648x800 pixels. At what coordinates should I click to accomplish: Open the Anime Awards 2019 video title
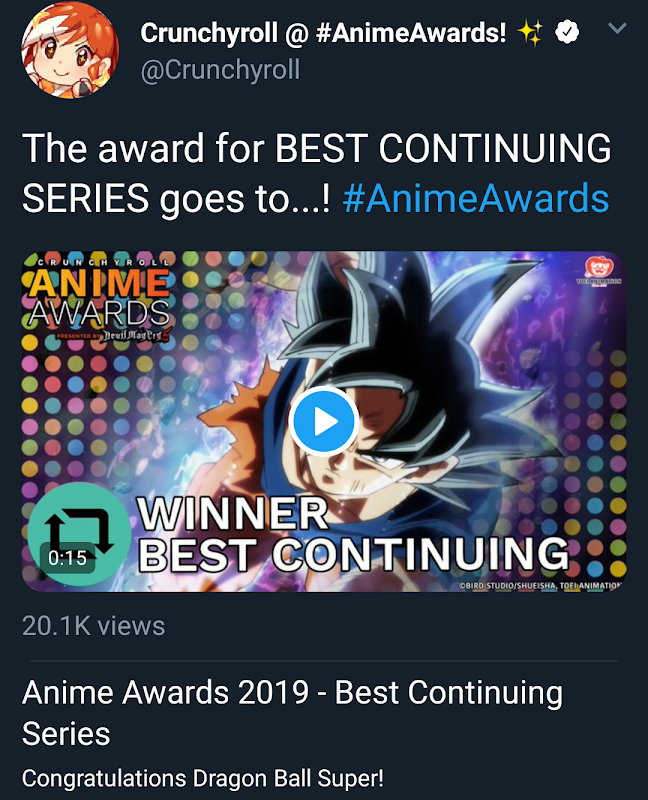tap(292, 712)
